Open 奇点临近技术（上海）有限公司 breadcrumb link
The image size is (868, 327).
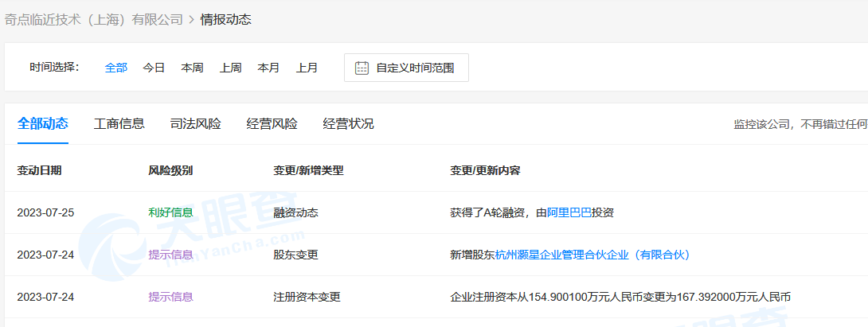93,20
